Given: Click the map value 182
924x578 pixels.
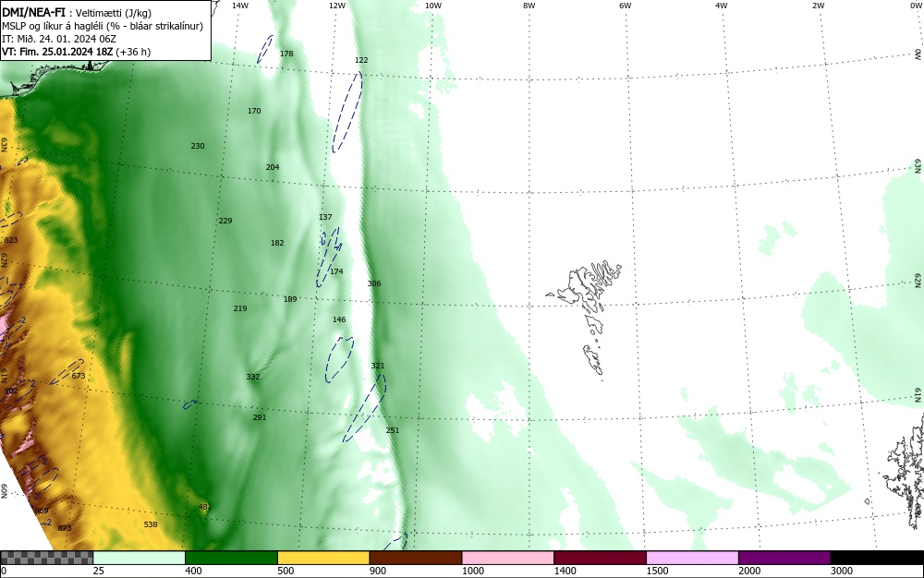Looking at the screenshot, I should click(x=277, y=243).
